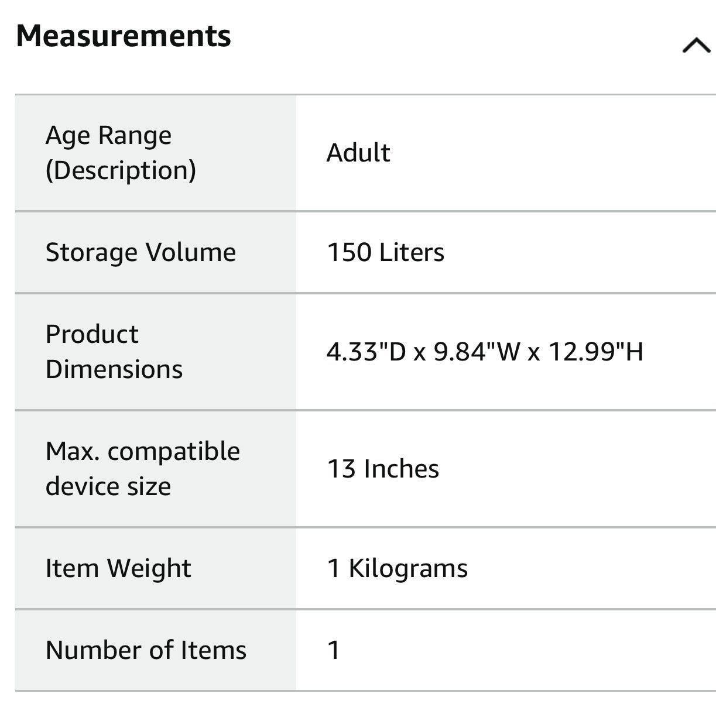Viewport: 716px width, 728px height.
Task: Collapse the Measurements section chevron
Action: (696, 45)
